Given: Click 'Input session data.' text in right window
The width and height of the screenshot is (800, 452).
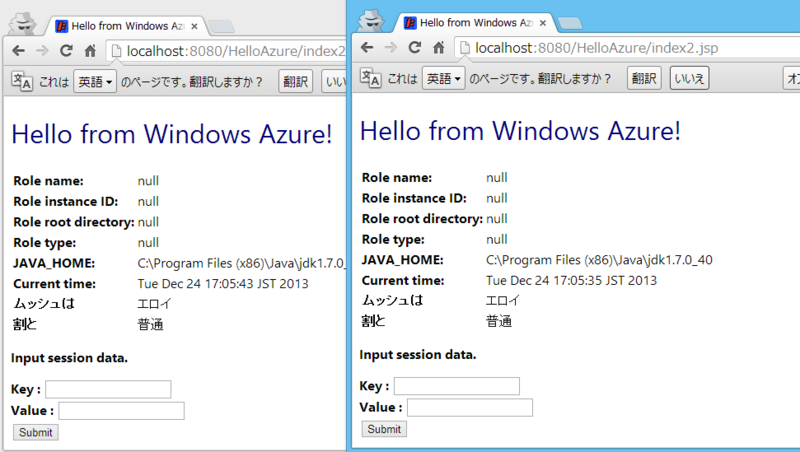Looking at the screenshot, I should 418,355.
